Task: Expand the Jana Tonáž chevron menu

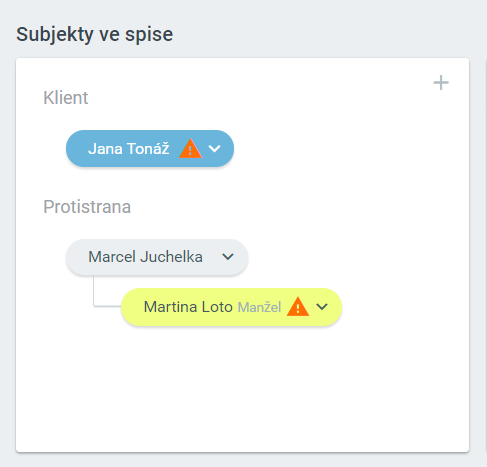Action: pos(214,148)
